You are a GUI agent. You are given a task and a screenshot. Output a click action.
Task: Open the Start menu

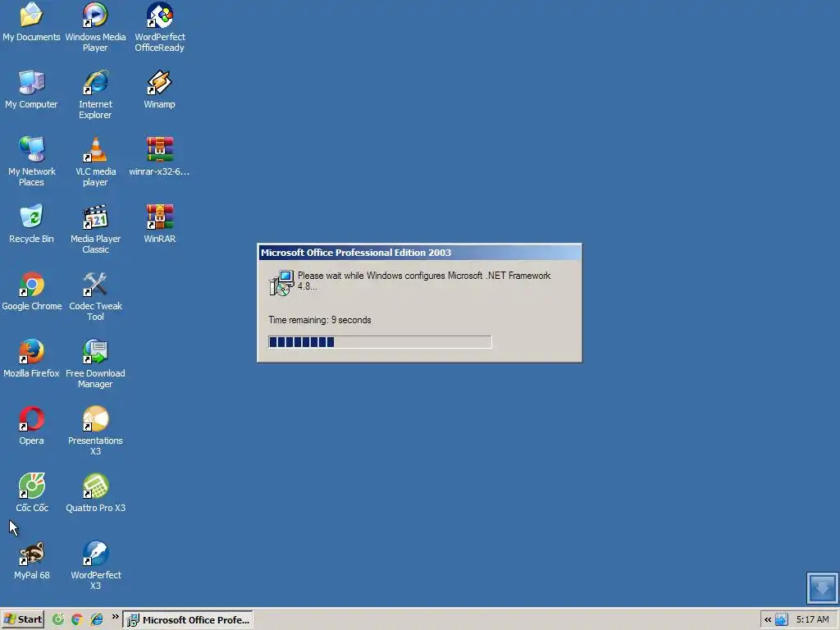22,619
